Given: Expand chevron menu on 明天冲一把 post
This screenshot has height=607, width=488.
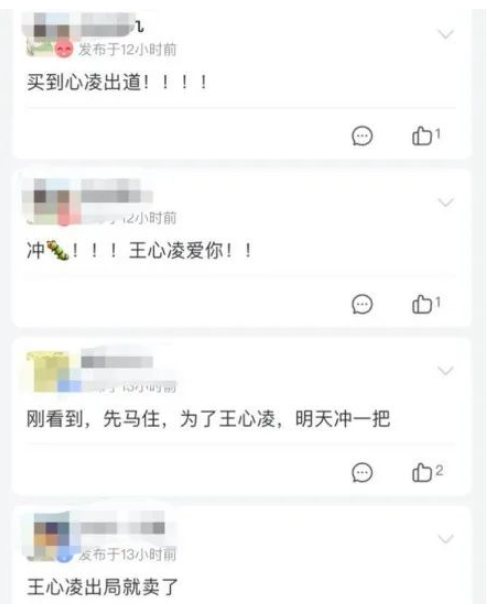Looking at the screenshot, I should point(445,371).
